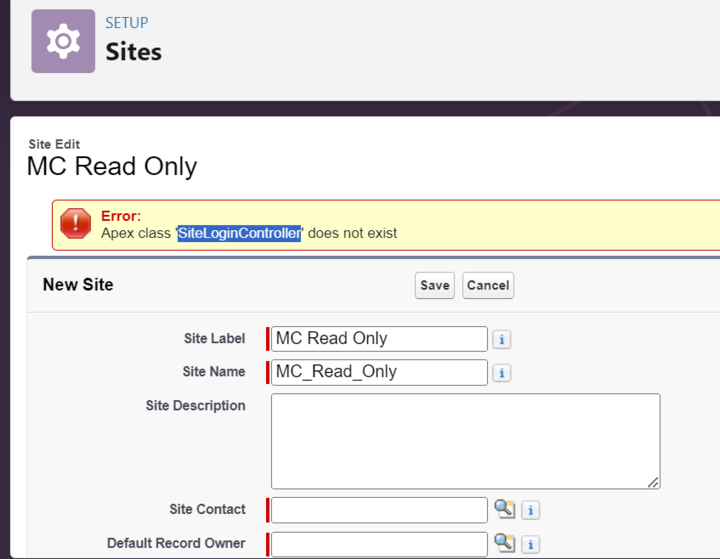The height and width of the screenshot is (559, 720).
Task: Show info icon beside Site Contact
Action: pyautogui.click(x=531, y=510)
